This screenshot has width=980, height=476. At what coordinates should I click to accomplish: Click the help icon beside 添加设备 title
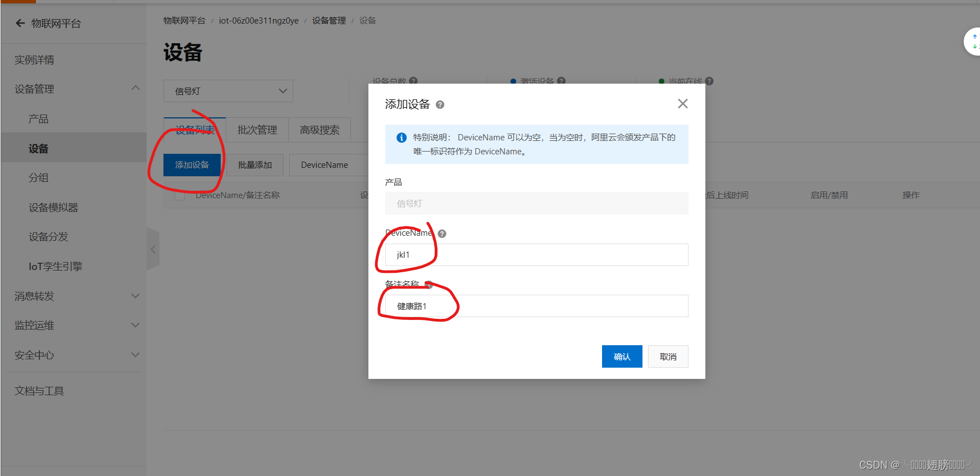(440, 104)
